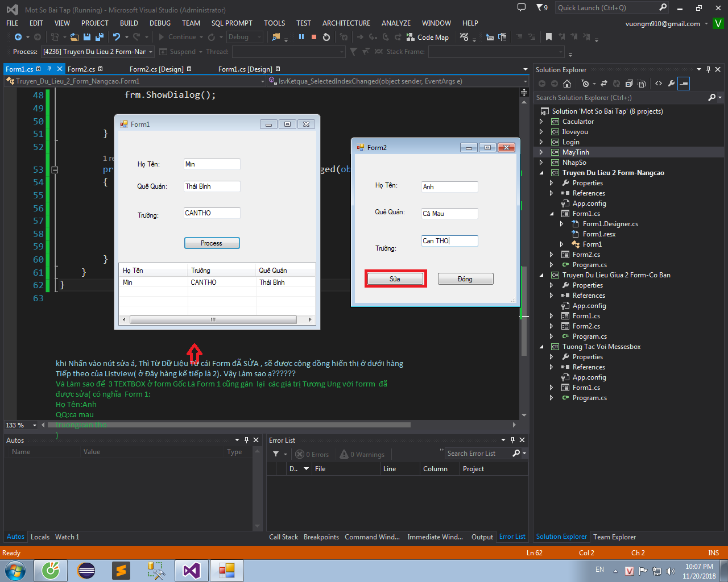728x582 pixels.
Task: Click the Process button in Form1
Action: click(x=212, y=243)
